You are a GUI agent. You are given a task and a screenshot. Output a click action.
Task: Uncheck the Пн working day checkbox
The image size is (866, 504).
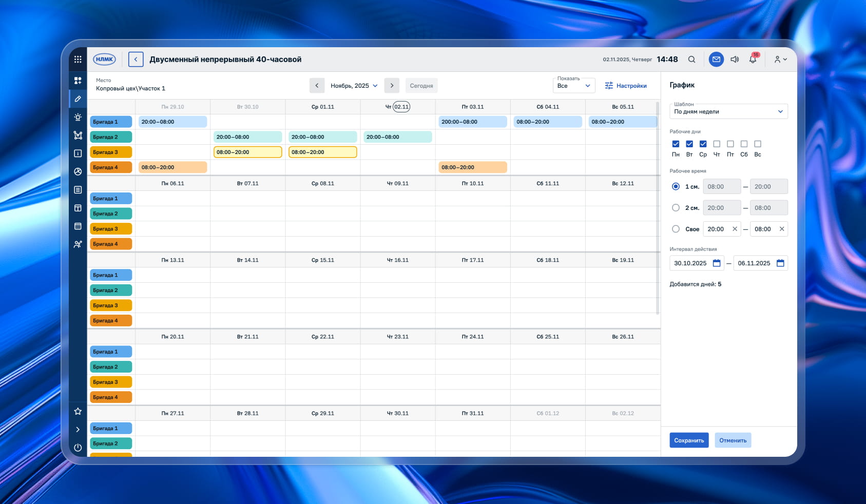[x=676, y=144]
